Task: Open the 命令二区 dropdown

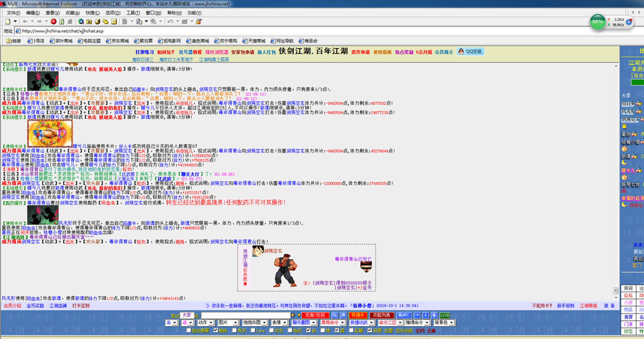Action: point(390,323)
